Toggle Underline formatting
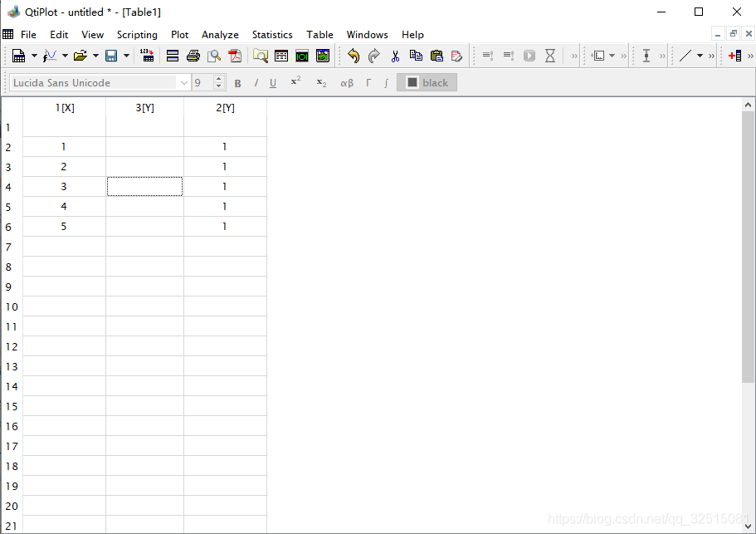Image resolution: width=756 pixels, height=534 pixels. coord(273,83)
